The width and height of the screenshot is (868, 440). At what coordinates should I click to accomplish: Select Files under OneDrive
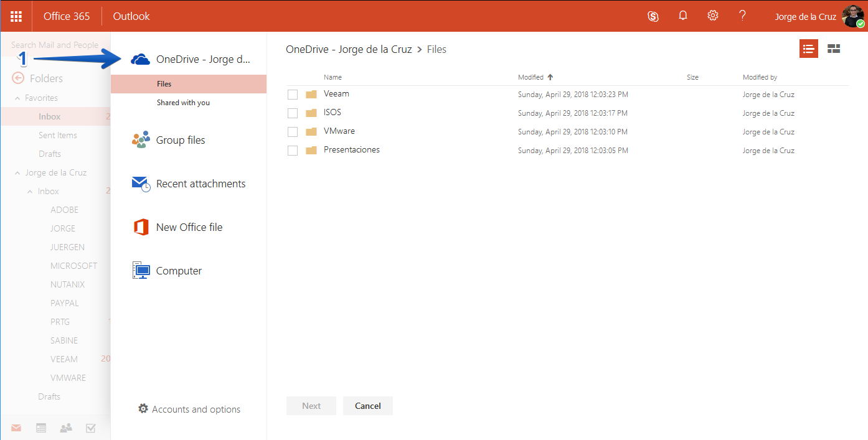[x=189, y=84]
